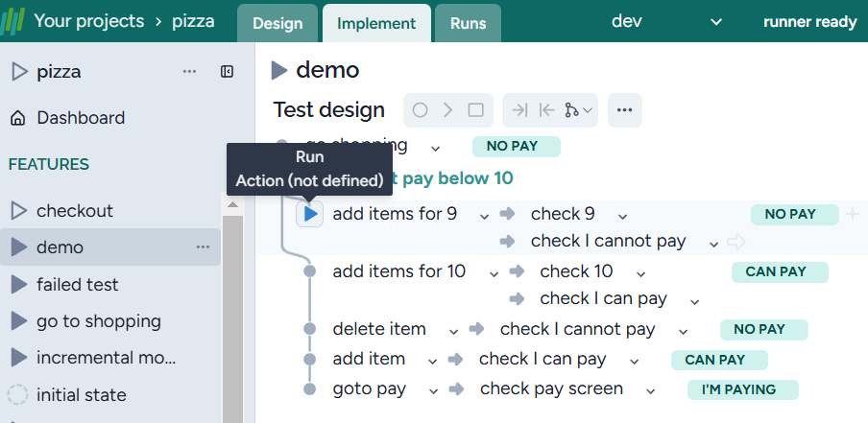Image resolution: width=868 pixels, height=423 pixels.
Task: Click the square icon in Test design toolbar
Action: [475, 110]
